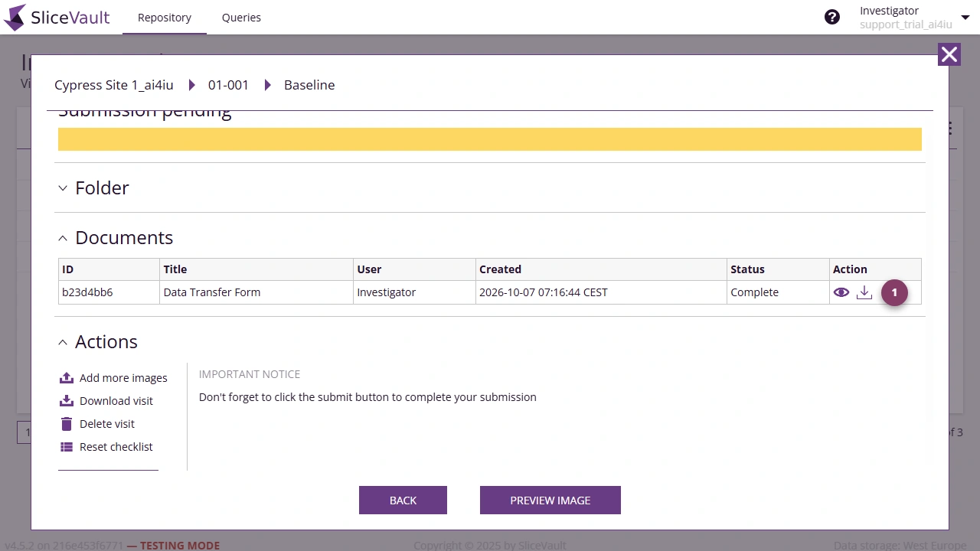Image resolution: width=980 pixels, height=551 pixels.
Task: Click the SliceVault logo
Action: [57, 17]
